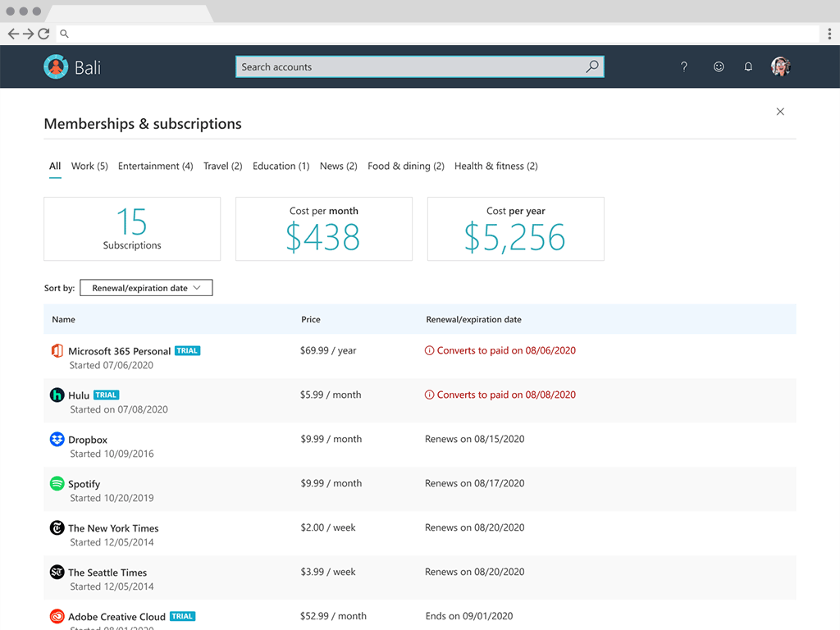This screenshot has height=630, width=840.
Task: Open The Seattle Times subscription
Action: tap(107, 573)
